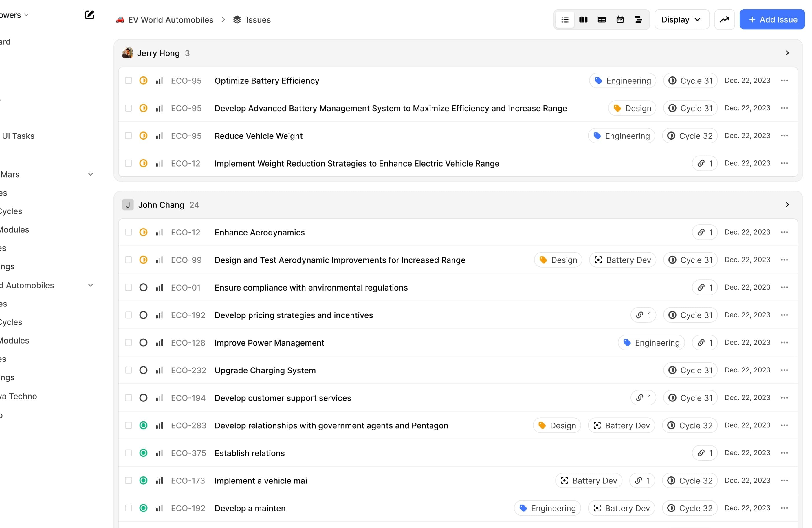This screenshot has height=528, width=812.
Task: Open issue Develop pricing strategies and incentives
Action: point(294,315)
